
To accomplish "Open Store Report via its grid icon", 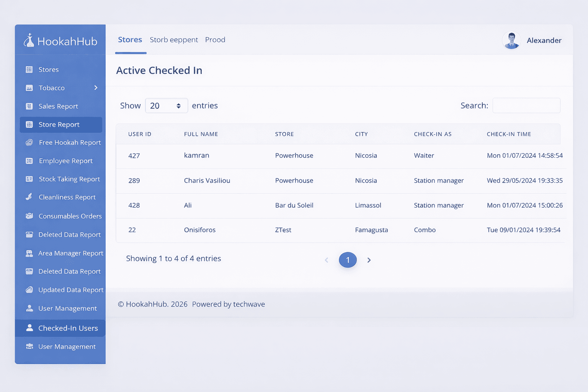I will point(29,124).
